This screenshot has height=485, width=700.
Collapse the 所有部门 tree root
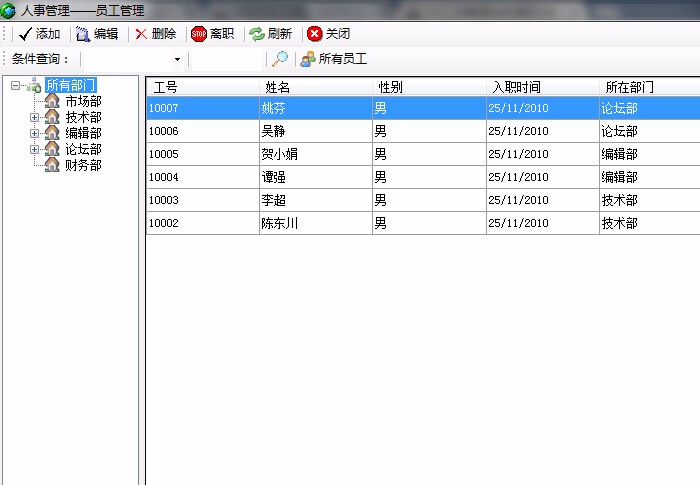point(16,85)
